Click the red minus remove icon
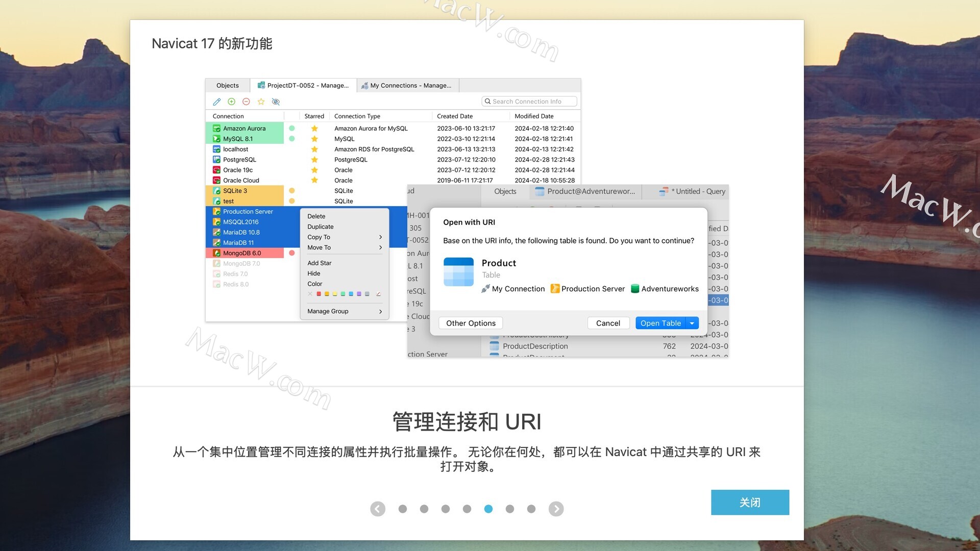The height and width of the screenshot is (551, 980). pos(246,102)
